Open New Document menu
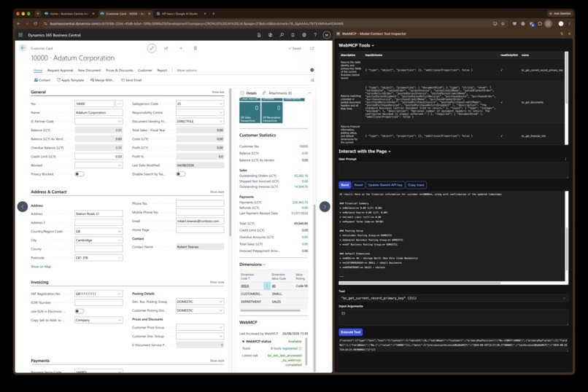 point(89,71)
